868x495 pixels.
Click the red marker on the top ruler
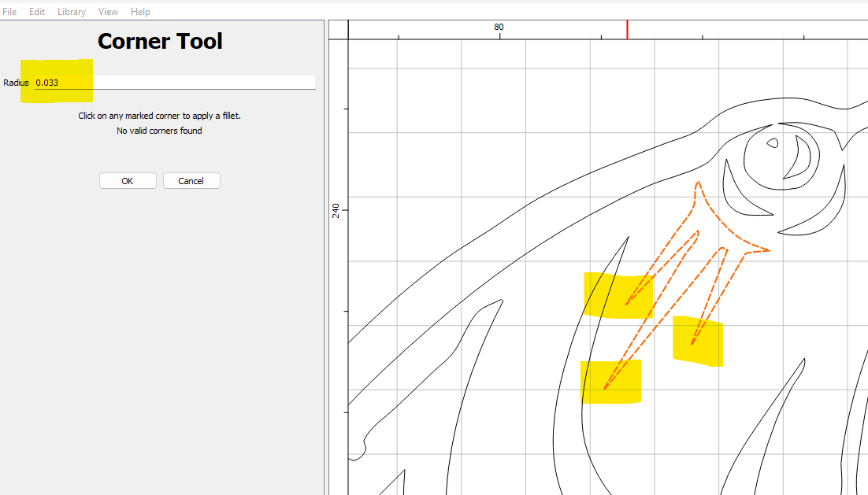point(627,29)
